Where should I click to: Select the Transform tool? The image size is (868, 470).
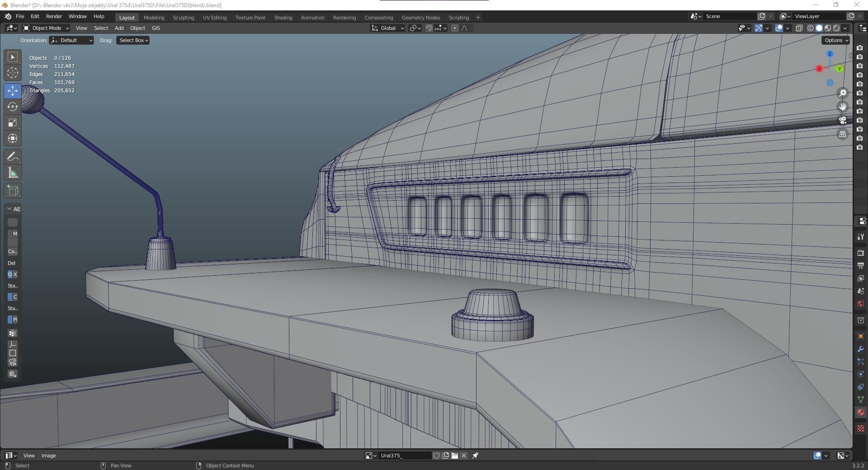[x=13, y=138]
